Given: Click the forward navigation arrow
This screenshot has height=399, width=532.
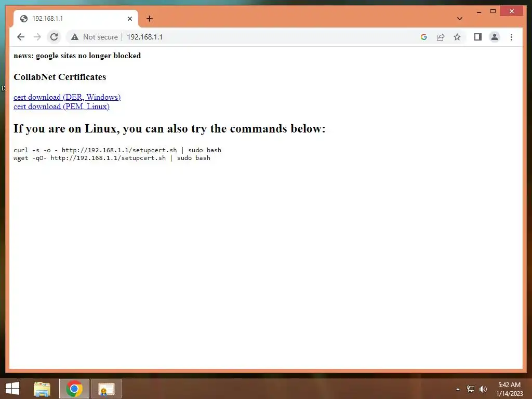Looking at the screenshot, I should coord(37,37).
